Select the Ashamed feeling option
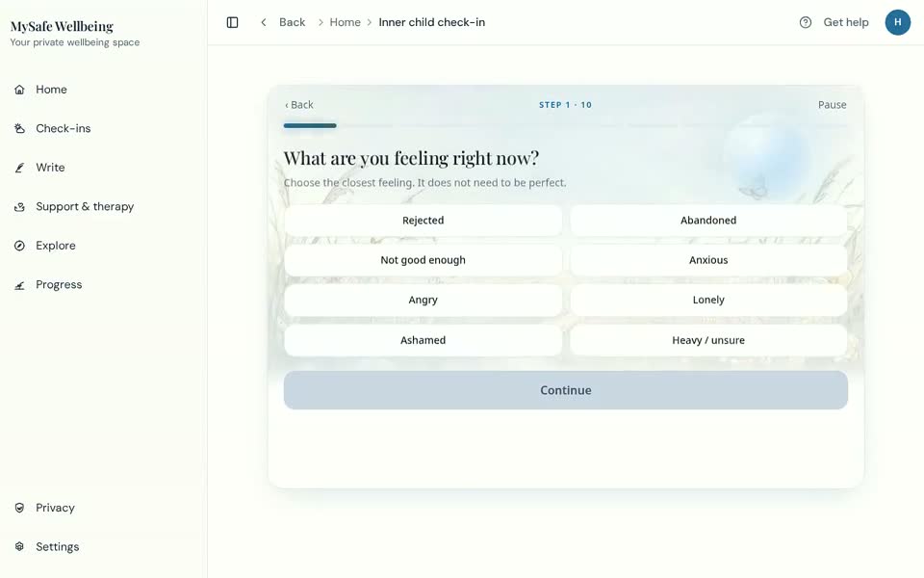Image resolution: width=924 pixels, height=578 pixels. [x=423, y=340]
